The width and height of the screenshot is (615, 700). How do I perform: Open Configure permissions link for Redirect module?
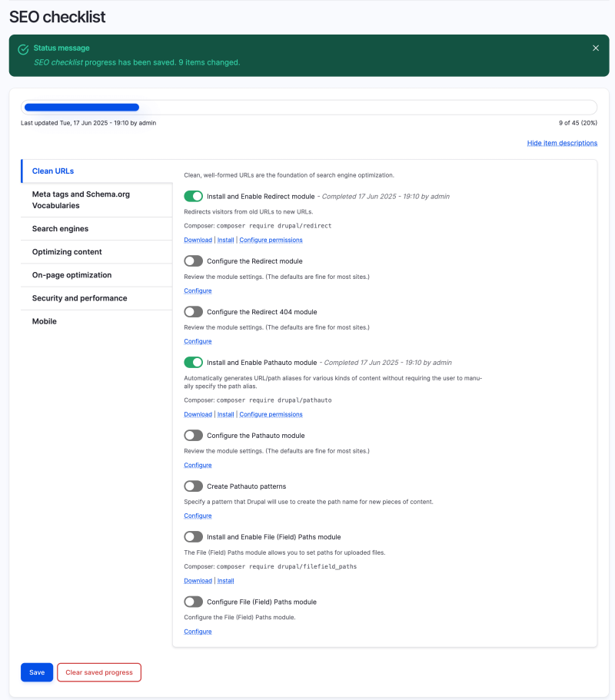(271, 241)
